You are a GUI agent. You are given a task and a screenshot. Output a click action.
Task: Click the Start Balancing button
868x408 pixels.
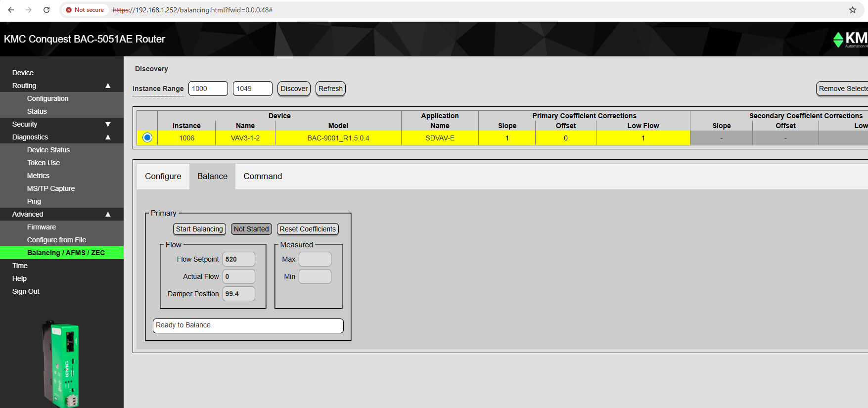tap(199, 229)
